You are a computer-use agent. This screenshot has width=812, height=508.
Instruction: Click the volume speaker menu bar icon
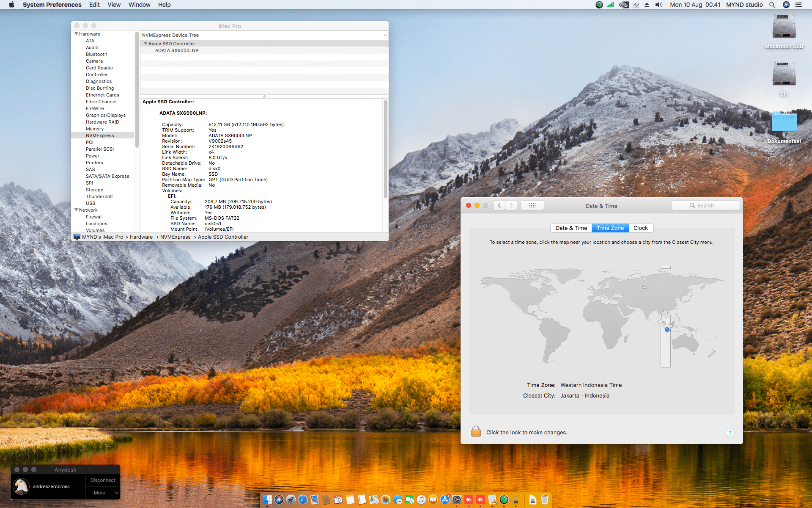pos(659,5)
